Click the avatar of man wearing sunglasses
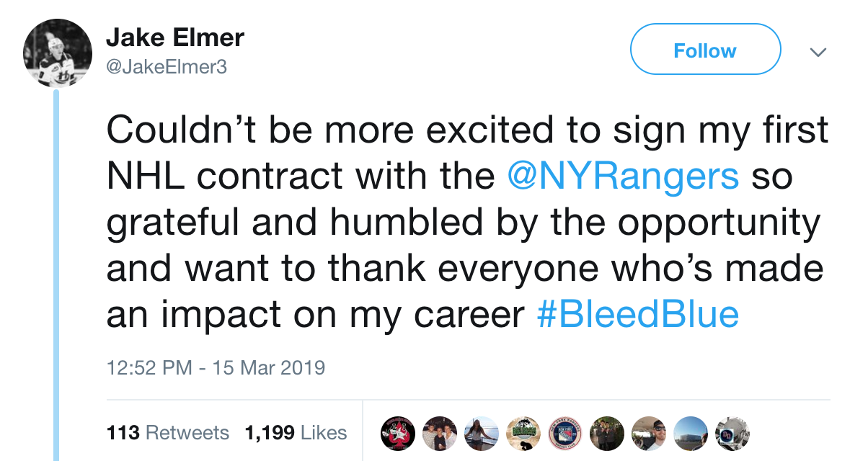The height and width of the screenshot is (461, 868). (649, 433)
